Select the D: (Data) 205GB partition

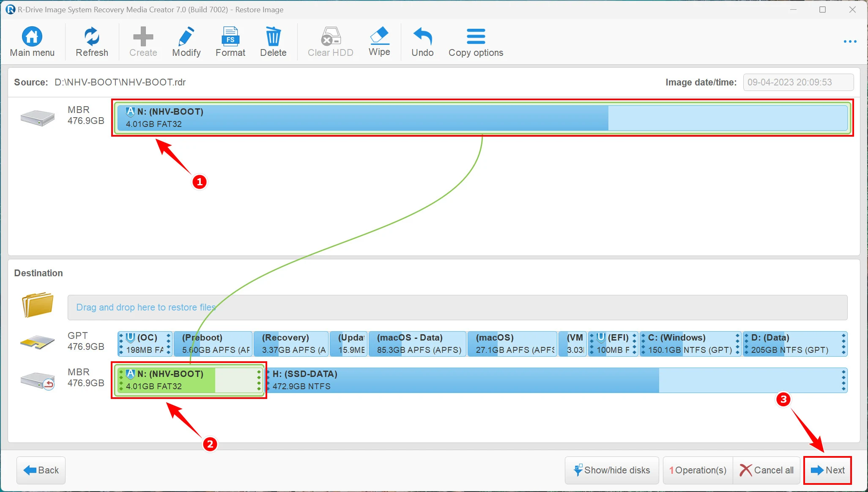pos(795,344)
